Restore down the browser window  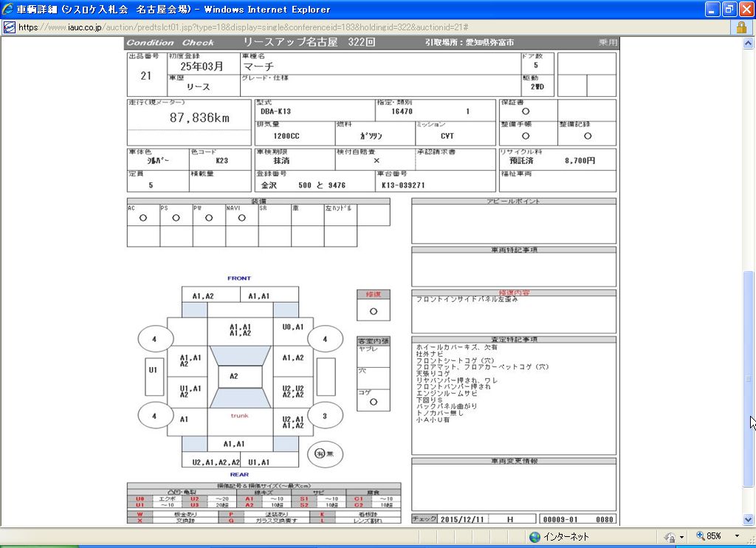click(728, 9)
